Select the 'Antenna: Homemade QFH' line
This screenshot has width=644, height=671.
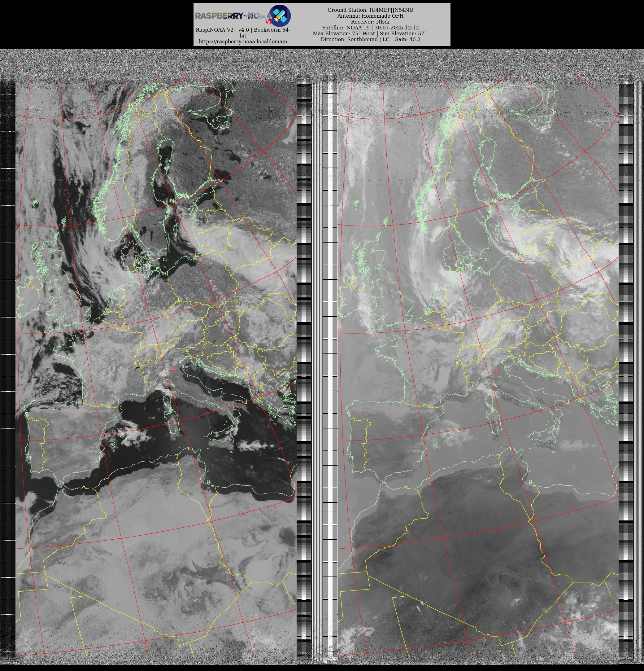(370, 16)
